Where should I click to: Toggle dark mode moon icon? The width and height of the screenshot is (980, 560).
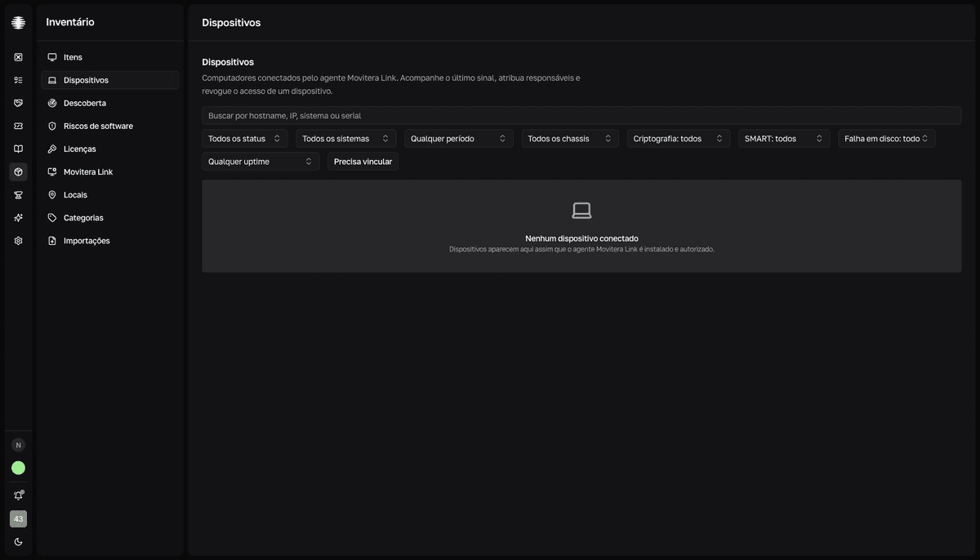[x=18, y=542]
